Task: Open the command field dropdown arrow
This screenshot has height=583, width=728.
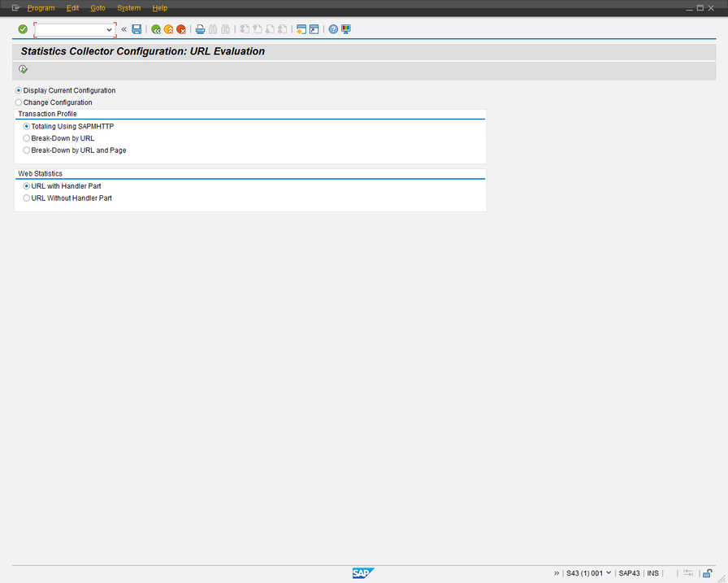Action: coord(108,28)
